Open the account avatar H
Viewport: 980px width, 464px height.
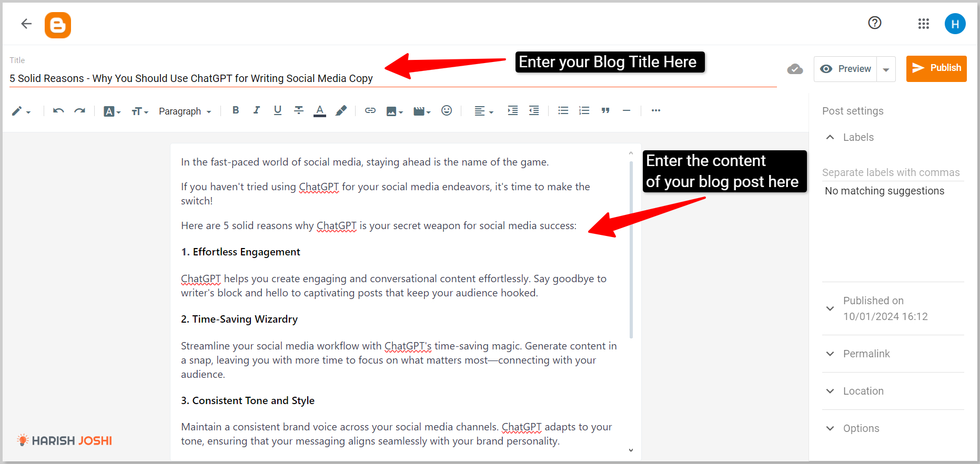955,24
